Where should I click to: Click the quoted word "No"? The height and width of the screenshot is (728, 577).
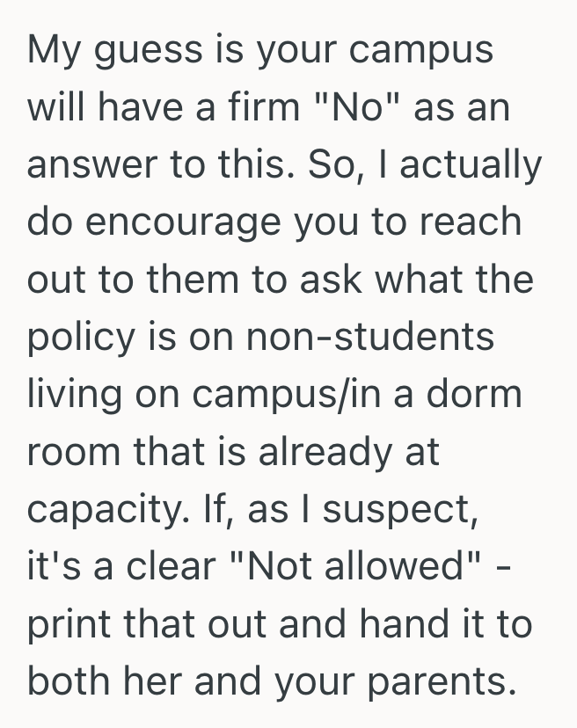click(x=354, y=107)
